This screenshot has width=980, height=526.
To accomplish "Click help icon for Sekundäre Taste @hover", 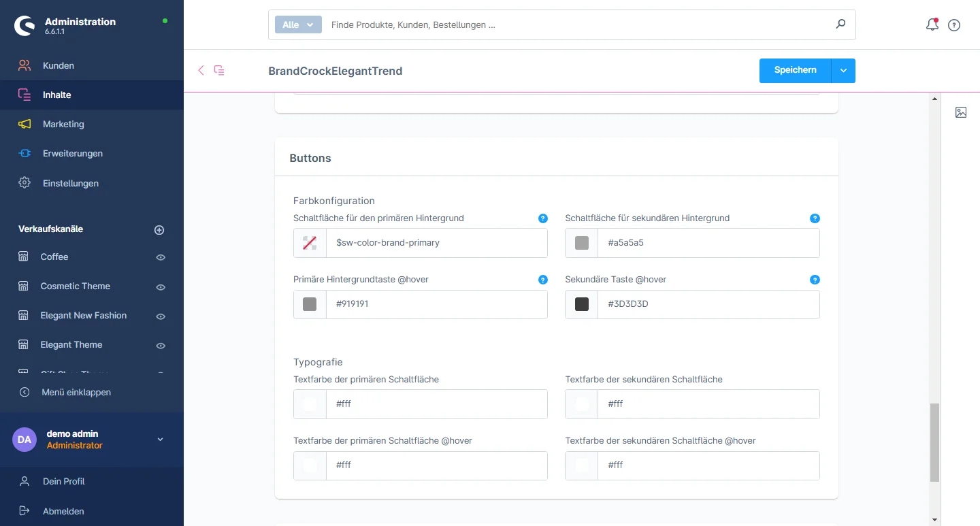I will coord(815,280).
